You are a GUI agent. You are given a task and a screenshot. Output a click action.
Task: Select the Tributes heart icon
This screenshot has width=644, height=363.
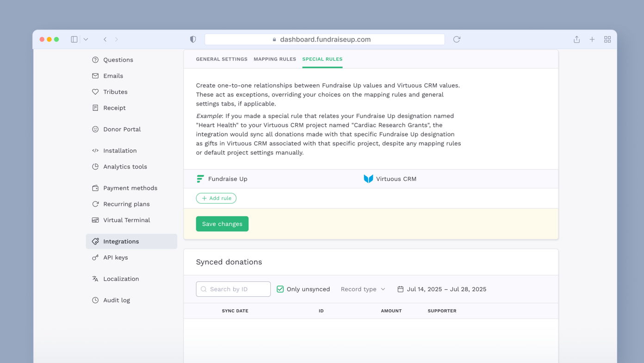[95, 92]
